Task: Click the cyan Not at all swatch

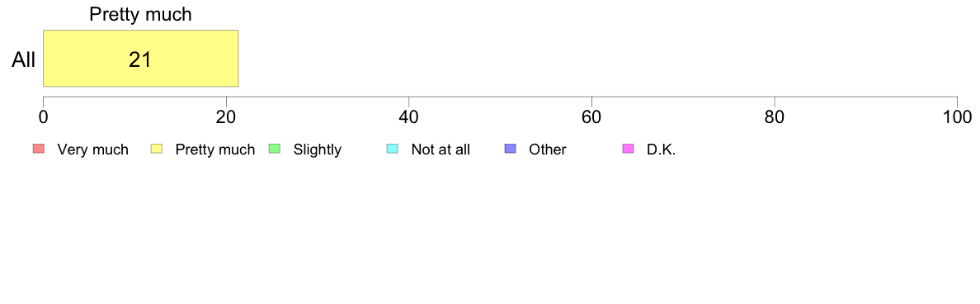Action: (x=393, y=149)
